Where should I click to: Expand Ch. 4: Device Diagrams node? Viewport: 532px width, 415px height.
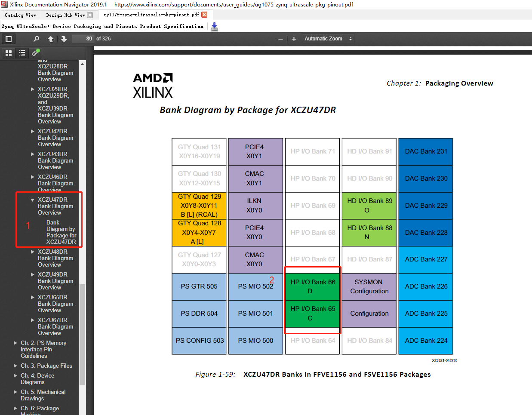(15, 376)
